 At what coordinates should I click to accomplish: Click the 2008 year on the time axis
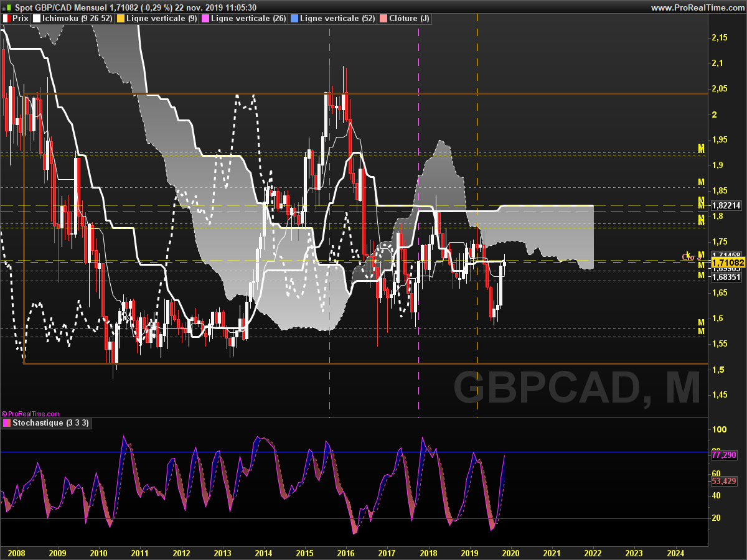coord(16,553)
